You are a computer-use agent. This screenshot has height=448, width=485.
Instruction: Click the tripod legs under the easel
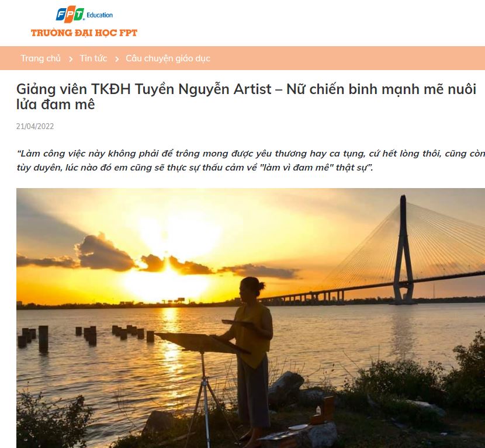(x=205, y=400)
